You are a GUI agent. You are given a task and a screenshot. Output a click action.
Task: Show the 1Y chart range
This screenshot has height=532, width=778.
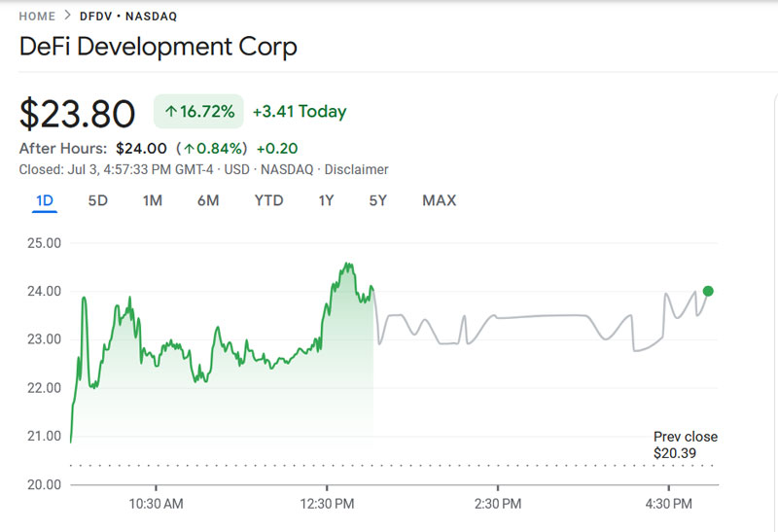click(326, 200)
